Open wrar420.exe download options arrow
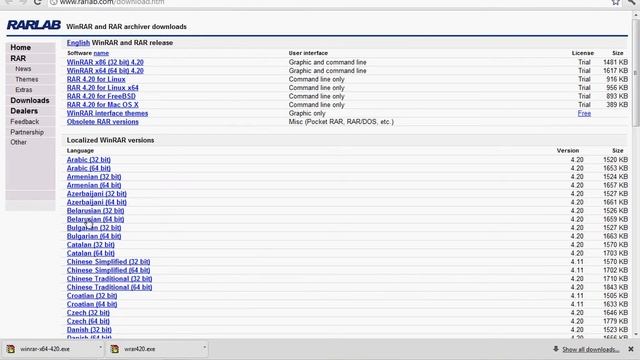640x360 pixels. click(x=204, y=348)
